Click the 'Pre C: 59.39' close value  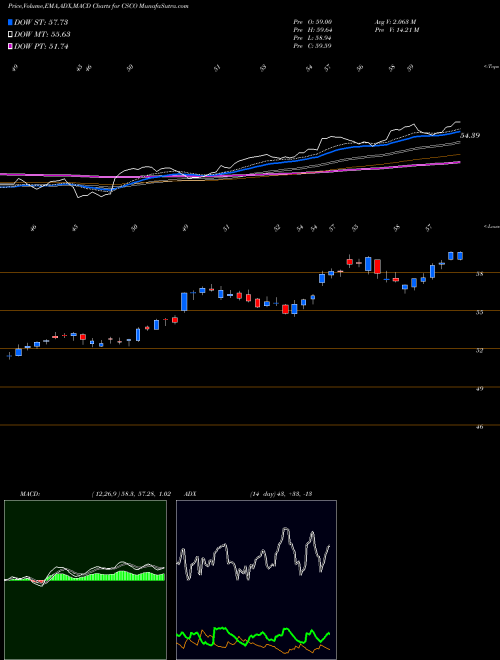312,46
